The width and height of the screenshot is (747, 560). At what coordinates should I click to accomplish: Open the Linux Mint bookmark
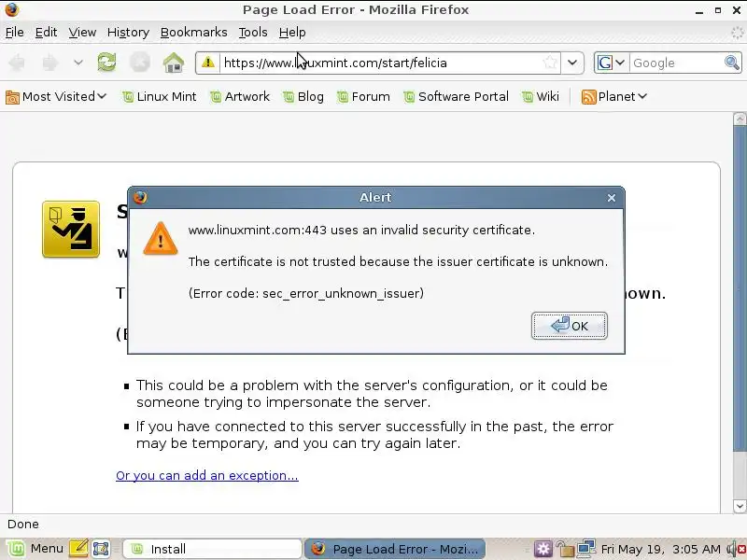[x=159, y=97]
